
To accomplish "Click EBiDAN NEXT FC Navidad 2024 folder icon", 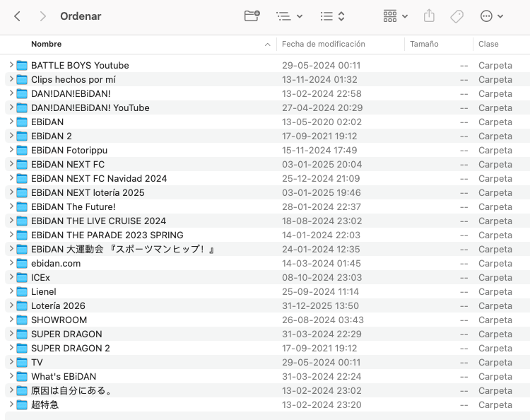I will (x=22, y=179).
